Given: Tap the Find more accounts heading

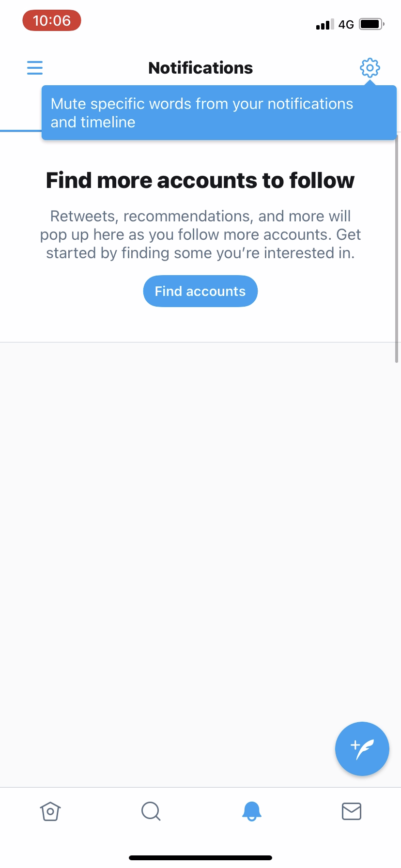Looking at the screenshot, I should [200, 180].
